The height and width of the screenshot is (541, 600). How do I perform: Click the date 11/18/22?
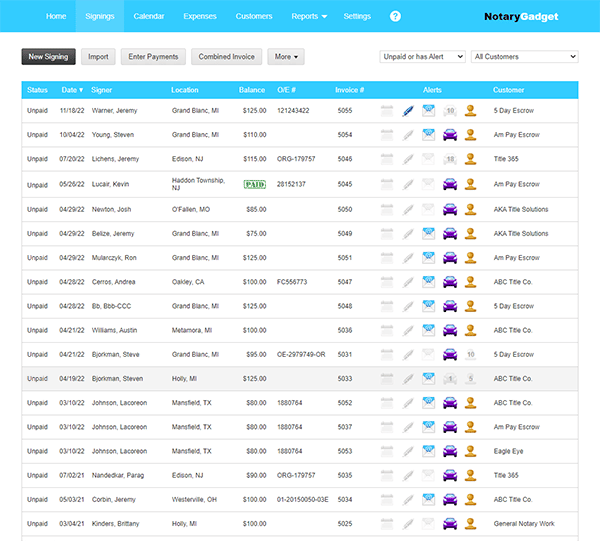(x=72, y=111)
